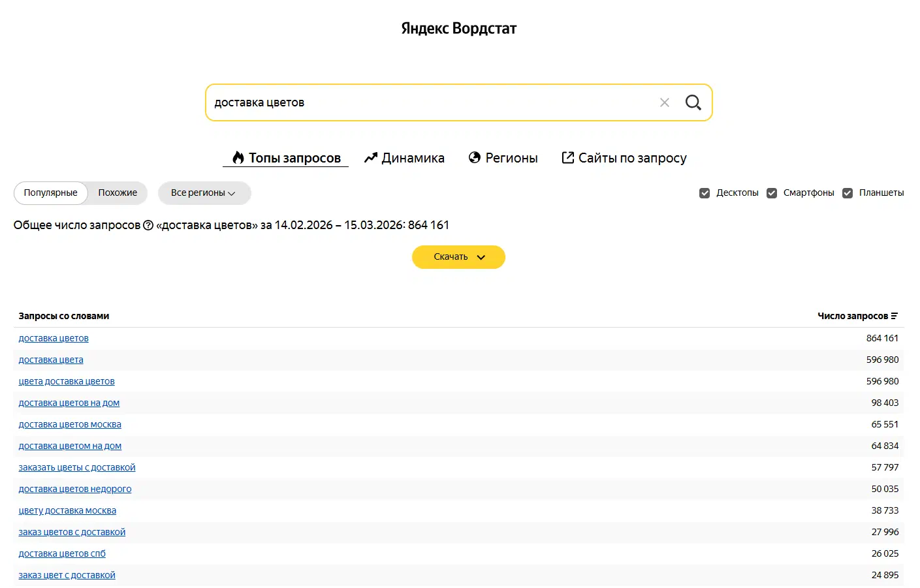Switch to the Похожие queries toggle
This screenshot has height=588, width=920.
click(118, 193)
